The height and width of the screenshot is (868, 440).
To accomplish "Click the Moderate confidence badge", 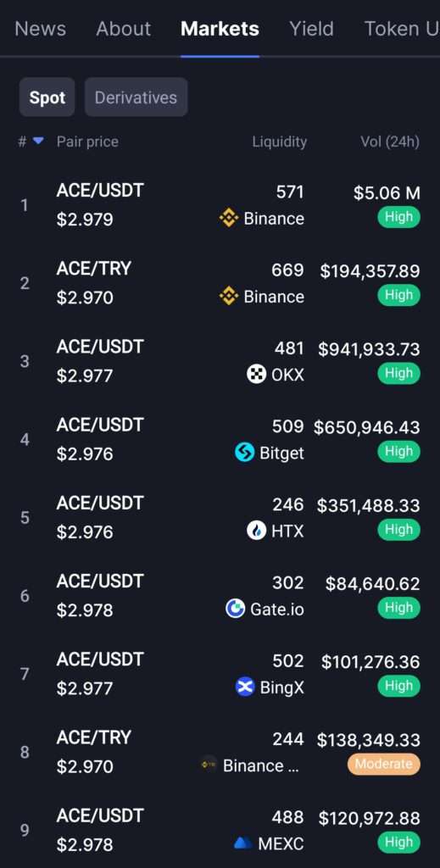I will point(383,764).
